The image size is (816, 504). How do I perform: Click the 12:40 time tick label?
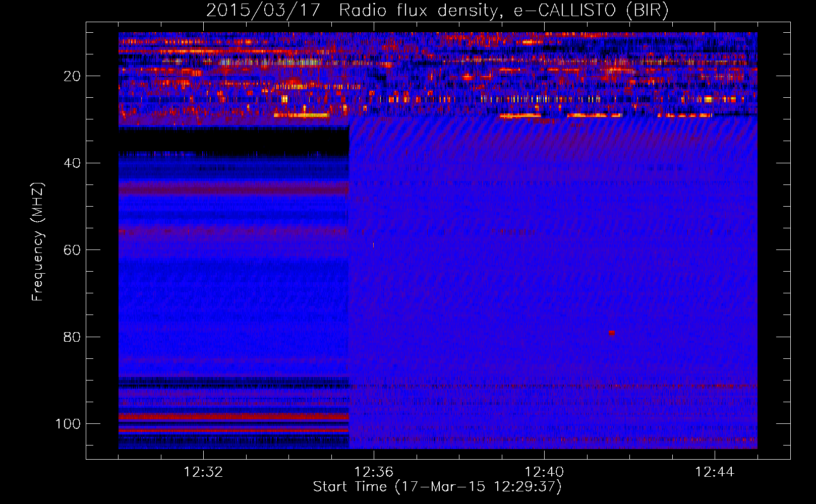pos(544,472)
